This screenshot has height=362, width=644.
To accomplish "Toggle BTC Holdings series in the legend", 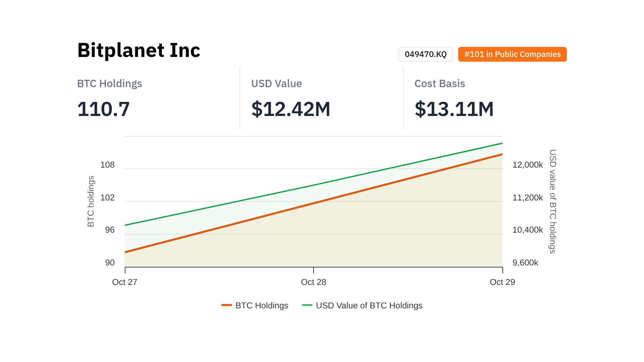I will (262, 305).
